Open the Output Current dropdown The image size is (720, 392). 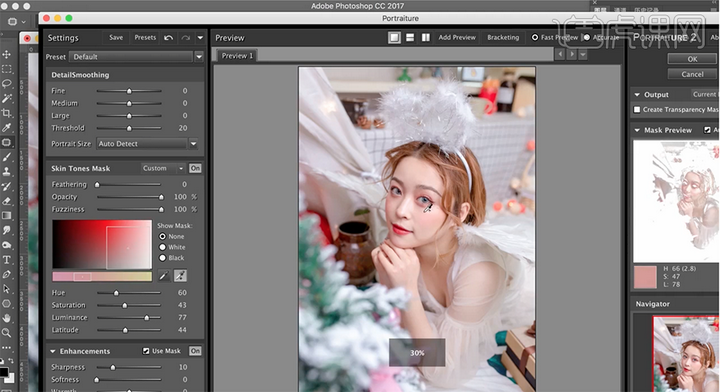[x=705, y=95]
